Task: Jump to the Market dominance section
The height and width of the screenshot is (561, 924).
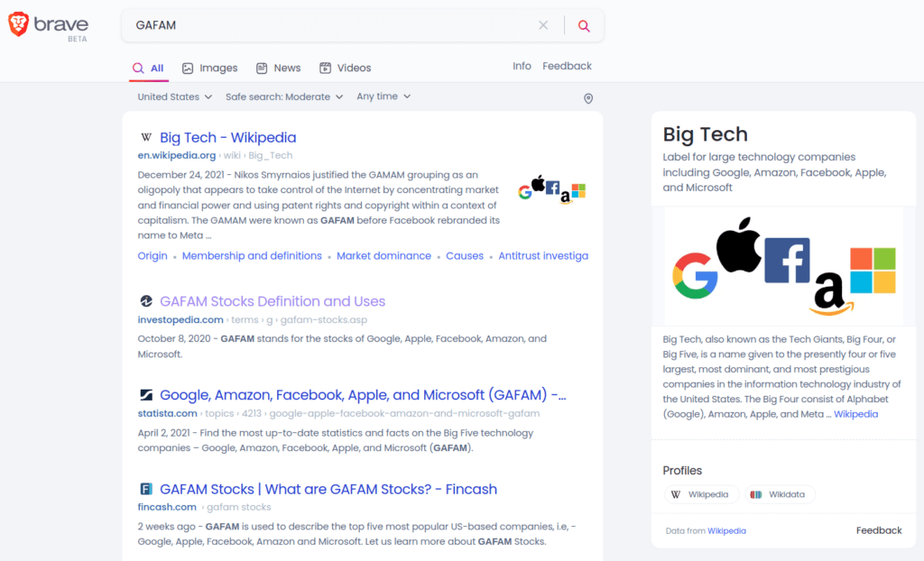Action: click(x=383, y=256)
